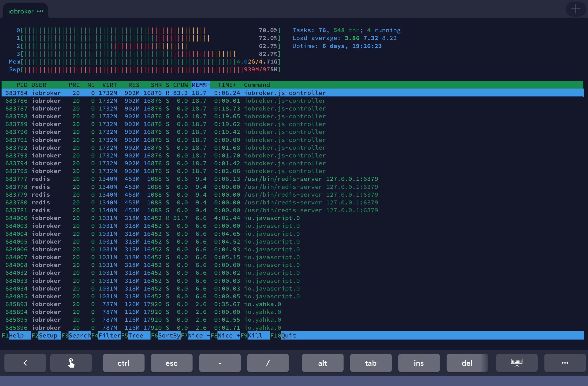This screenshot has width=588, height=386.
Task: Open iobroker tab options dots
Action: [40, 11]
